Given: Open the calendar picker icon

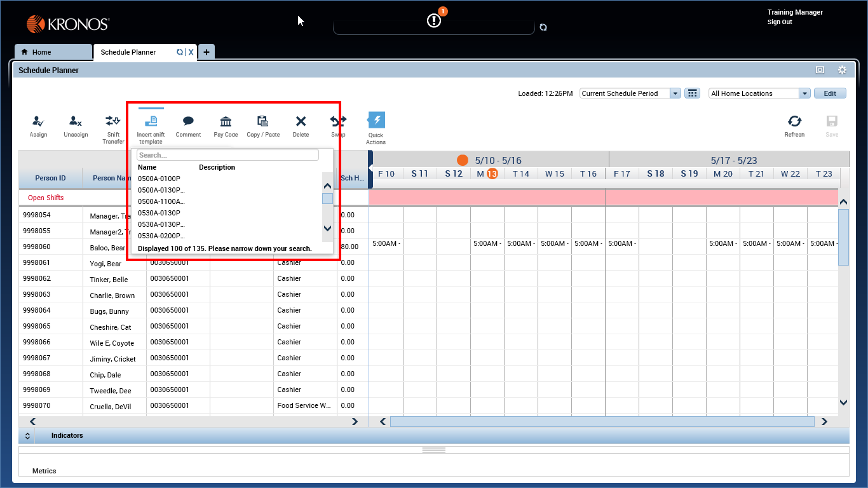Looking at the screenshot, I should tap(692, 93).
